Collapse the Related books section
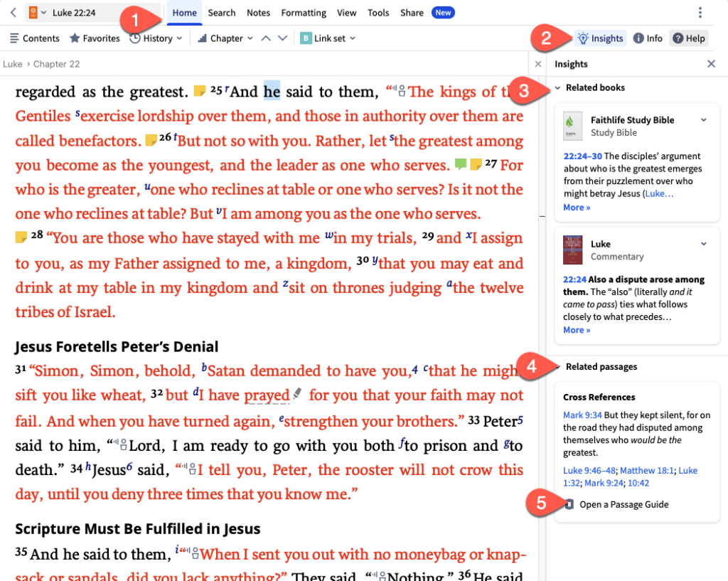 pos(557,88)
